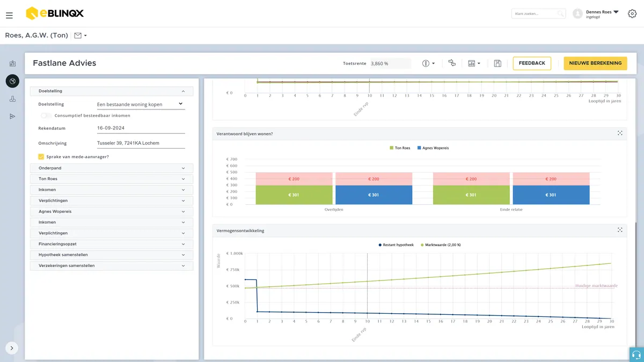
Task: Save the calculation with the diskette icon
Action: [x=497, y=63]
